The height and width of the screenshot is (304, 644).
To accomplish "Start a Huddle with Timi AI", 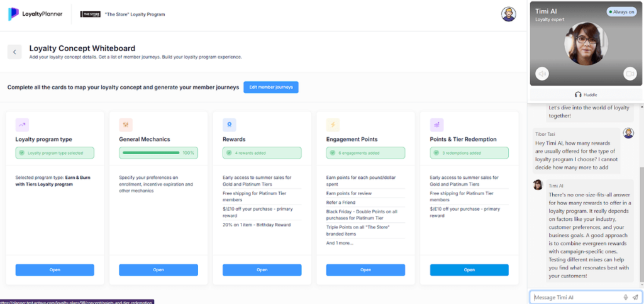I will 586,95.
